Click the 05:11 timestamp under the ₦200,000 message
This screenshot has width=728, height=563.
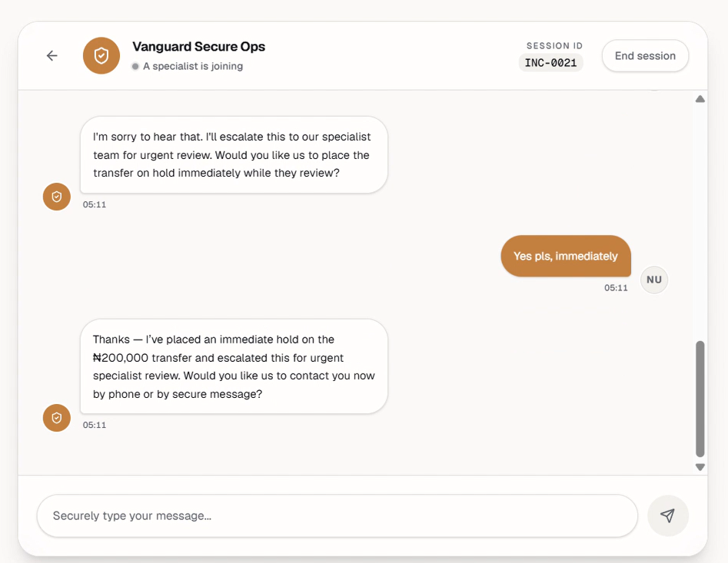click(95, 425)
